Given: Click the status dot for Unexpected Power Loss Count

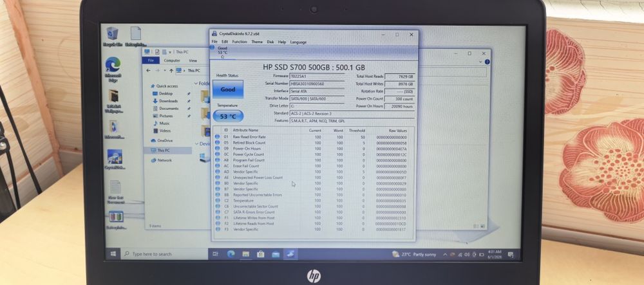Looking at the screenshot, I should 217,178.
